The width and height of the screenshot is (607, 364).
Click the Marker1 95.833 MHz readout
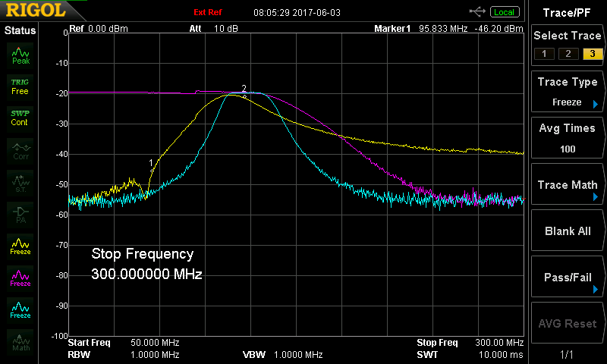[x=421, y=29]
